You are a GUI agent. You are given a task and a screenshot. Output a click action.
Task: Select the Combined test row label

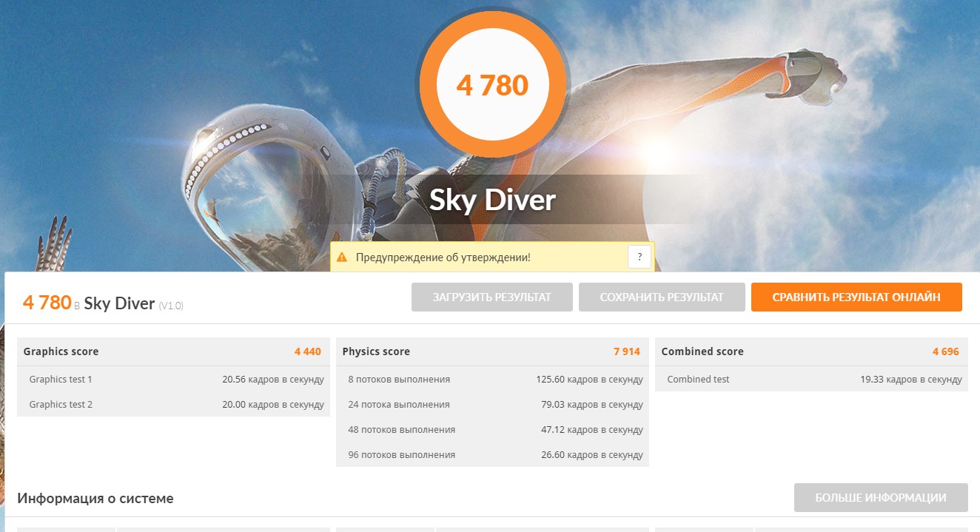pos(698,379)
